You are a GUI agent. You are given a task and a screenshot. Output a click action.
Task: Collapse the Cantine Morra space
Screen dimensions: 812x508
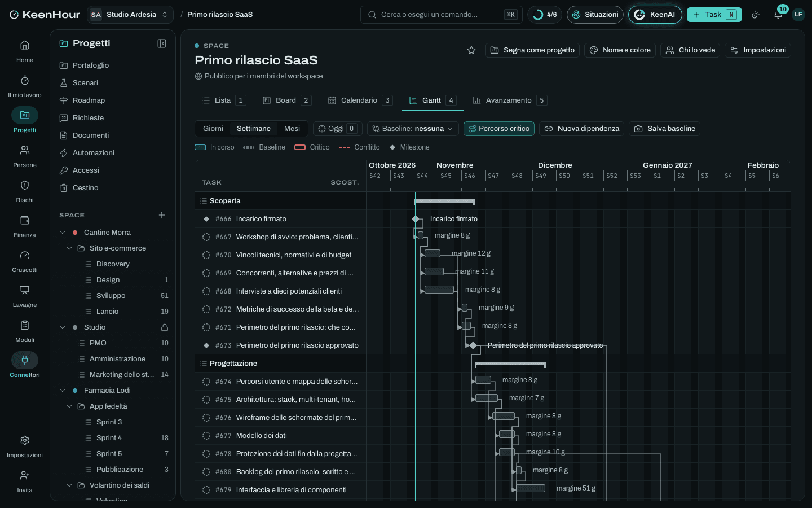[63, 233]
